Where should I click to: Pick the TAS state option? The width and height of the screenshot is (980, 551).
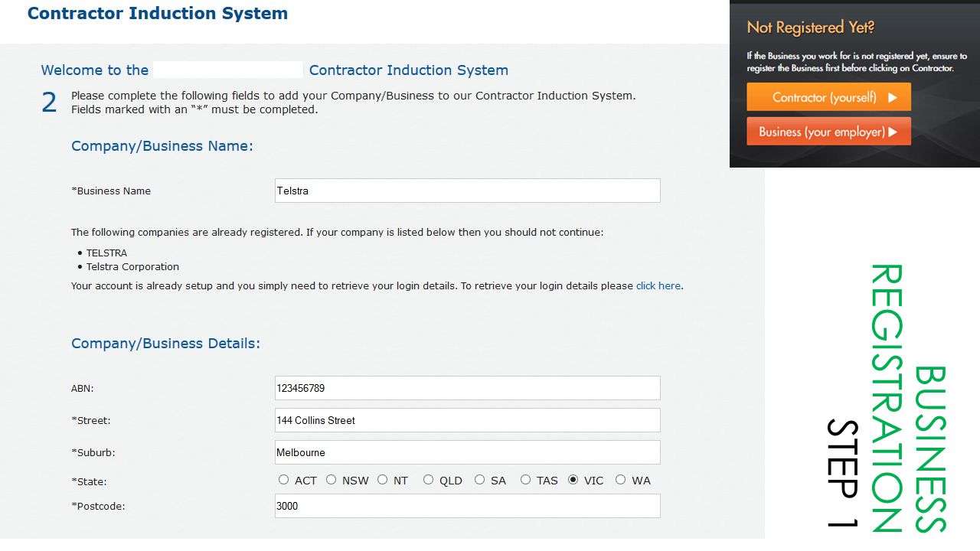pyautogui.click(x=525, y=480)
